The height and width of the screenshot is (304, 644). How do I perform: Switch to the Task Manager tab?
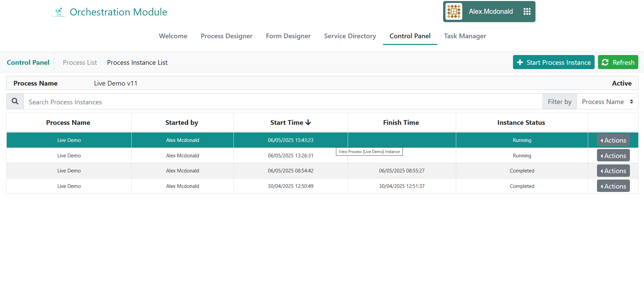click(x=465, y=36)
